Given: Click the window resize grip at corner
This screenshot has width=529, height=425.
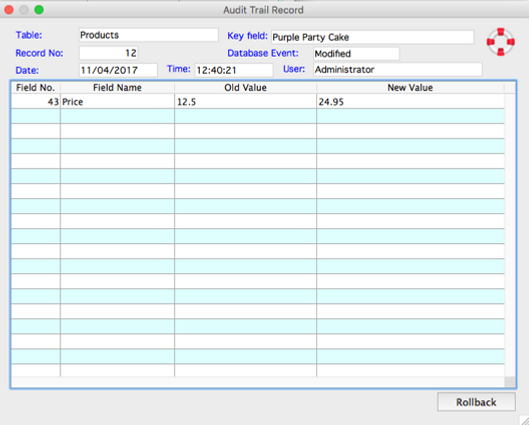Looking at the screenshot, I should point(524,420).
